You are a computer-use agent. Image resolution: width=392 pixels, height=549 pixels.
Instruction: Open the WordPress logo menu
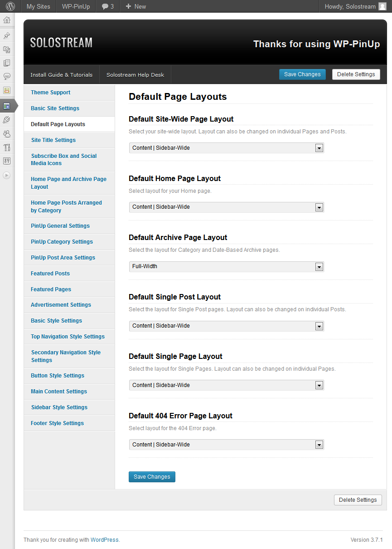[x=10, y=6]
